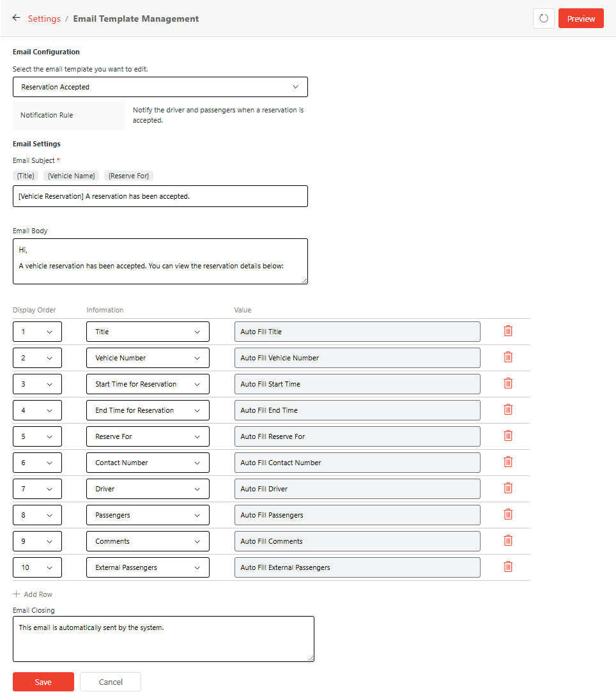Click the back arrow icon in header
The image size is (616, 692).
coord(16,18)
